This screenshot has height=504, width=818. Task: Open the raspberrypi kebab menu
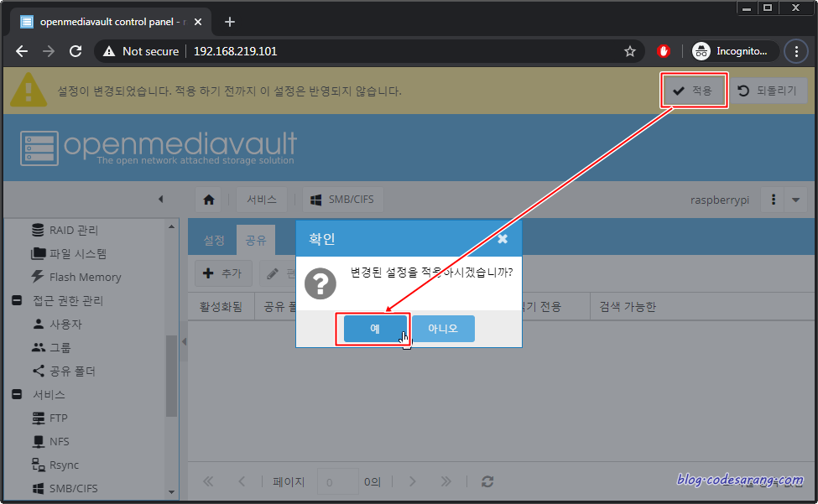click(x=774, y=200)
